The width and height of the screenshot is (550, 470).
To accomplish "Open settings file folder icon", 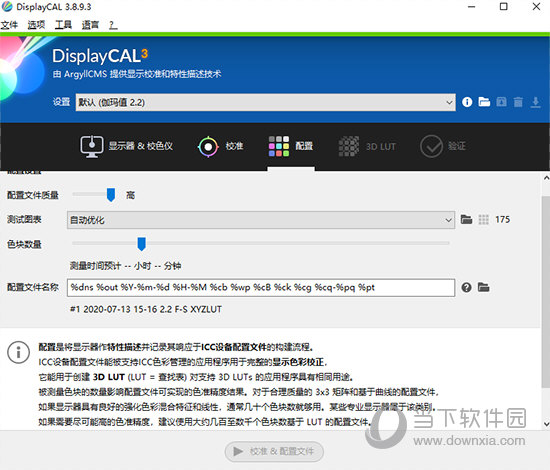I will [x=484, y=102].
